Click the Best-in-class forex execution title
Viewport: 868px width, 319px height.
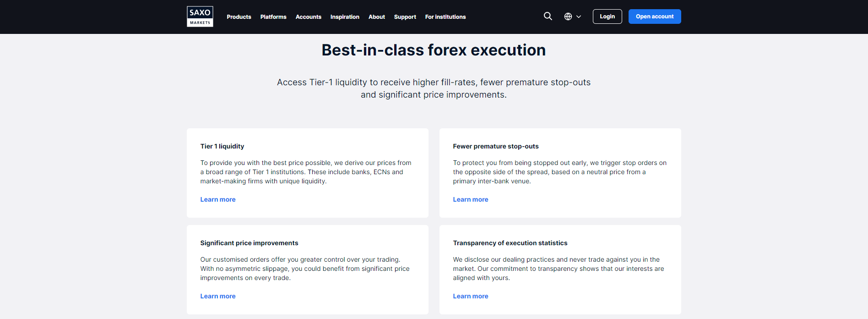pyautogui.click(x=434, y=50)
